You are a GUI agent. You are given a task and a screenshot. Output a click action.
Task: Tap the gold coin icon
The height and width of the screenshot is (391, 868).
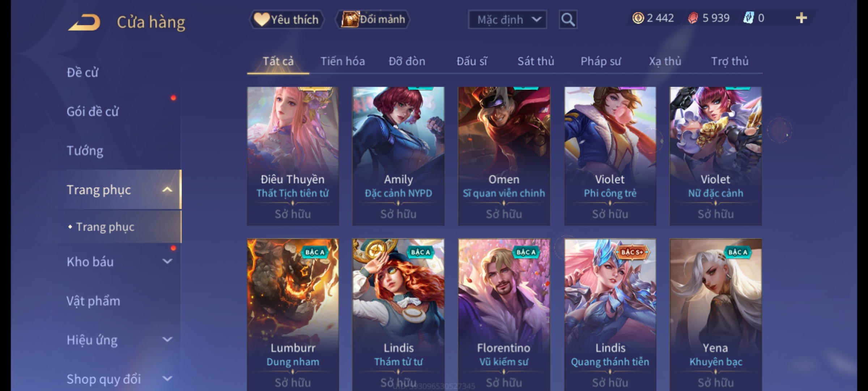pos(638,18)
